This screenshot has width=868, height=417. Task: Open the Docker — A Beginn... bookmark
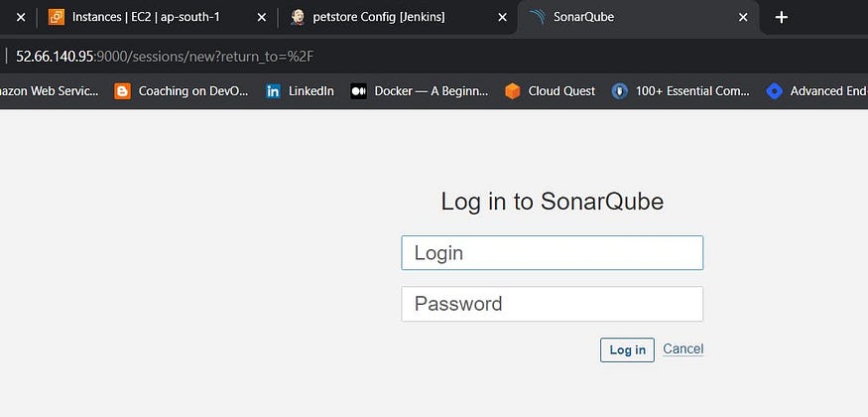[420, 90]
